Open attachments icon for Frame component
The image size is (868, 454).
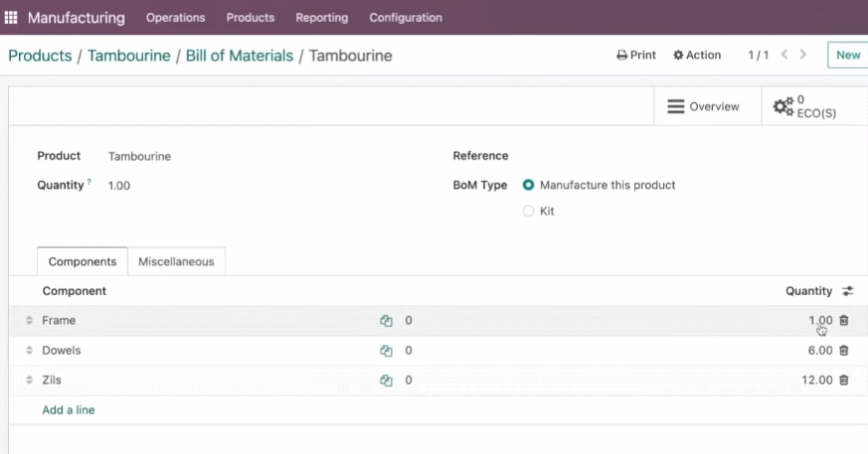click(x=386, y=321)
